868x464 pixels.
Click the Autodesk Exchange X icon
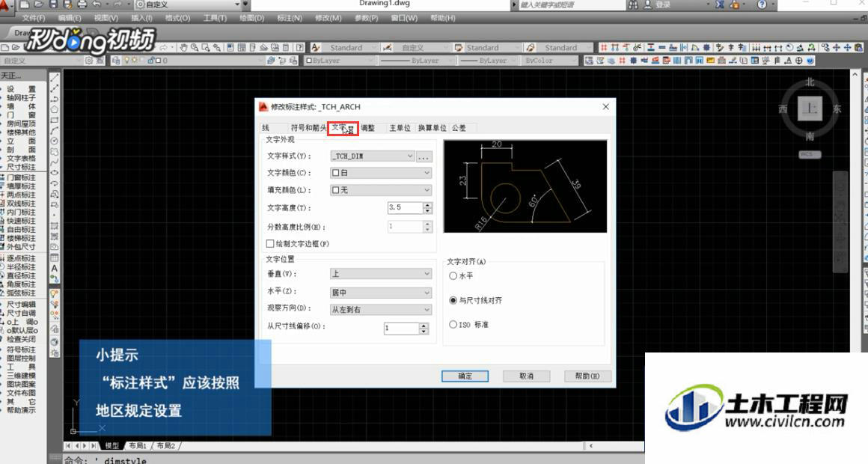coord(719,4)
